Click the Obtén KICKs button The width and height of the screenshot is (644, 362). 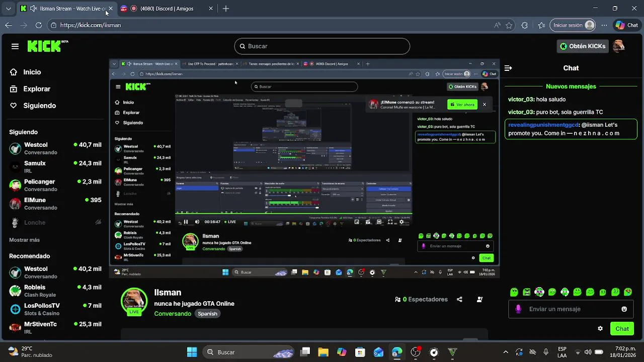pos(583,46)
